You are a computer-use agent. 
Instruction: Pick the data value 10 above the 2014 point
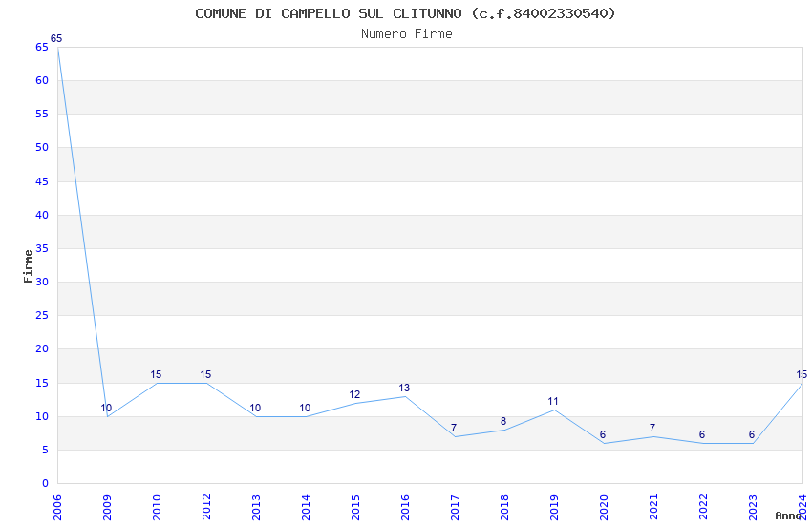click(x=305, y=408)
